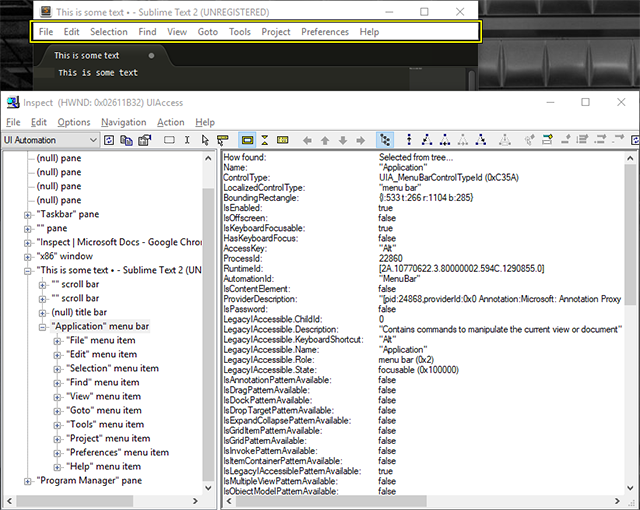Expand the "Preferences" menu item node
This screenshot has height=510, width=640.
click(x=58, y=453)
